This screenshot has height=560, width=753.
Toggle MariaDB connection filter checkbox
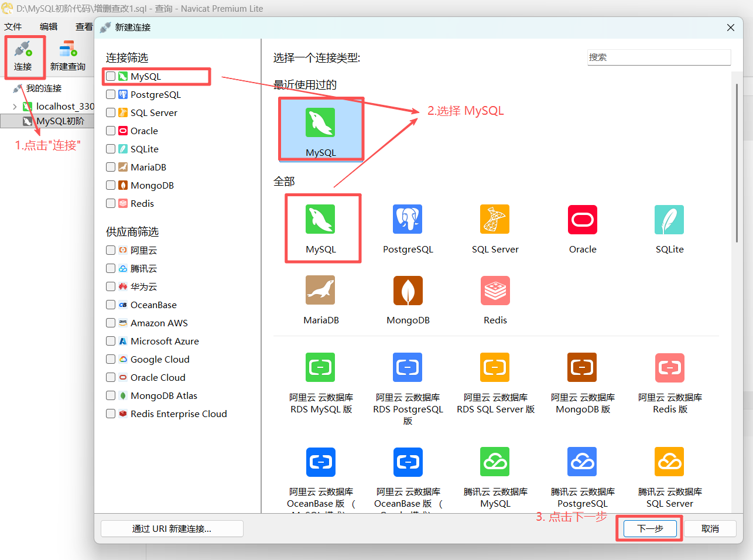(x=111, y=167)
